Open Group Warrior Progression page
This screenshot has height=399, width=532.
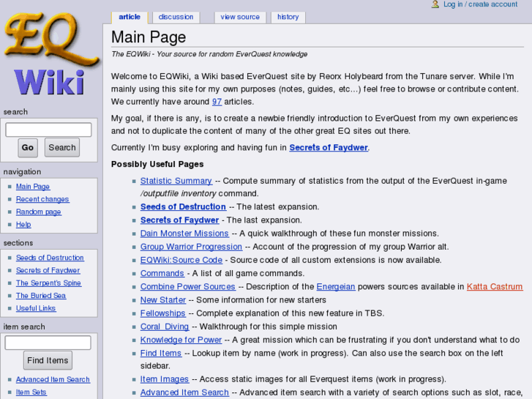pos(191,247)
